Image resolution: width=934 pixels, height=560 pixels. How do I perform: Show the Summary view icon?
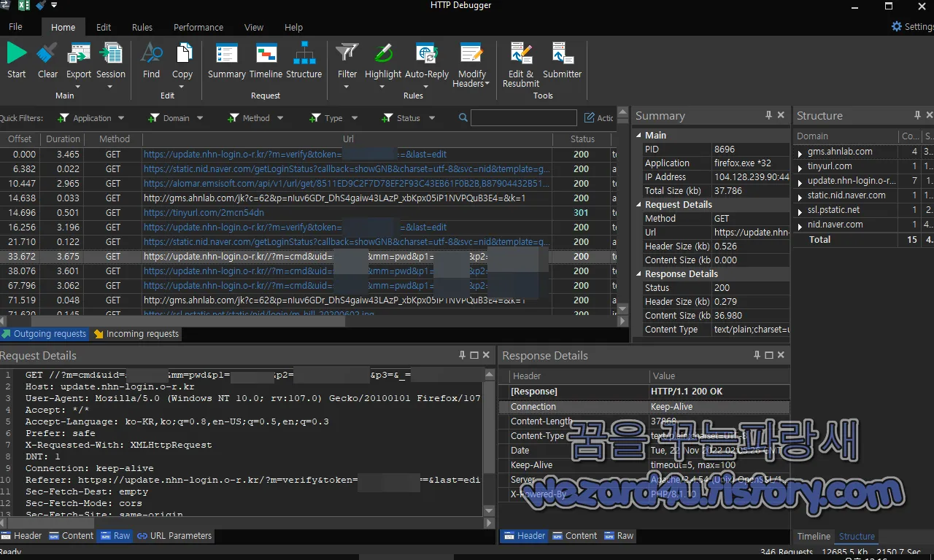pyautogui.click(x=227, y=53)
